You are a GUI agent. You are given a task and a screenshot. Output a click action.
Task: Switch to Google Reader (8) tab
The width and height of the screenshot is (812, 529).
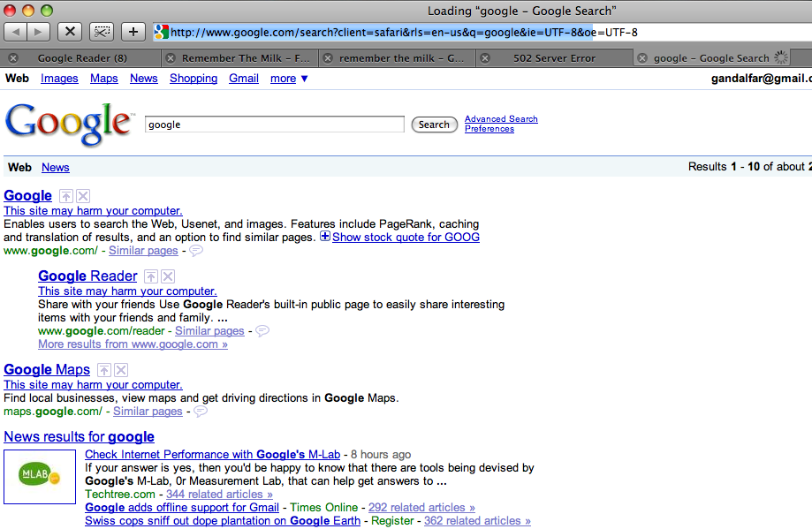[82, 58]
